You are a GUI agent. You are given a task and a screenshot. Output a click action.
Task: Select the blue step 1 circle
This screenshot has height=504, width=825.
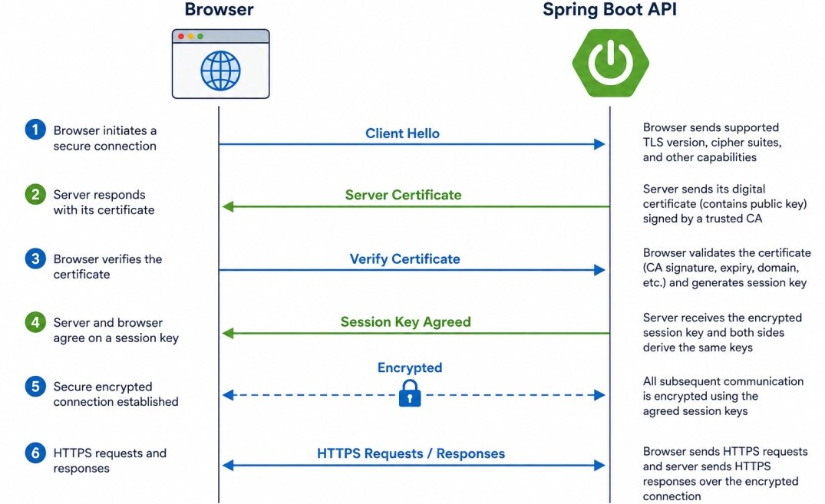tap(35, 130)
